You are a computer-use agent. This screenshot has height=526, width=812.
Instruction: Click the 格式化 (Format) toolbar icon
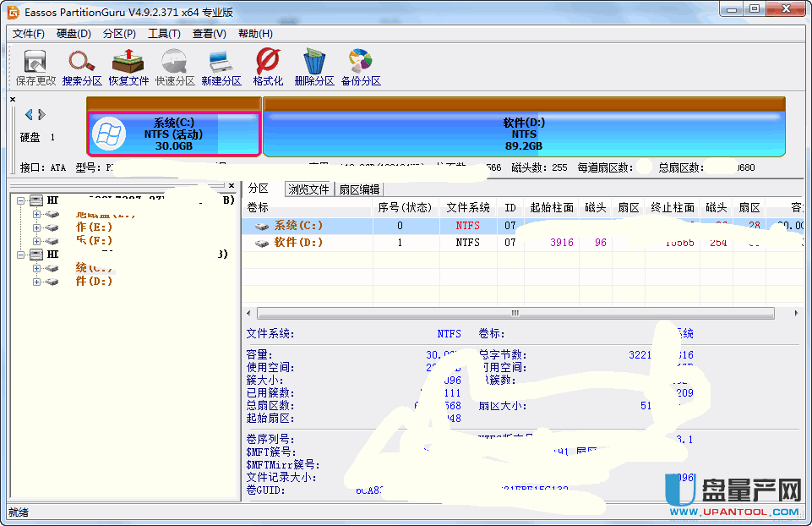click(268, 67)
